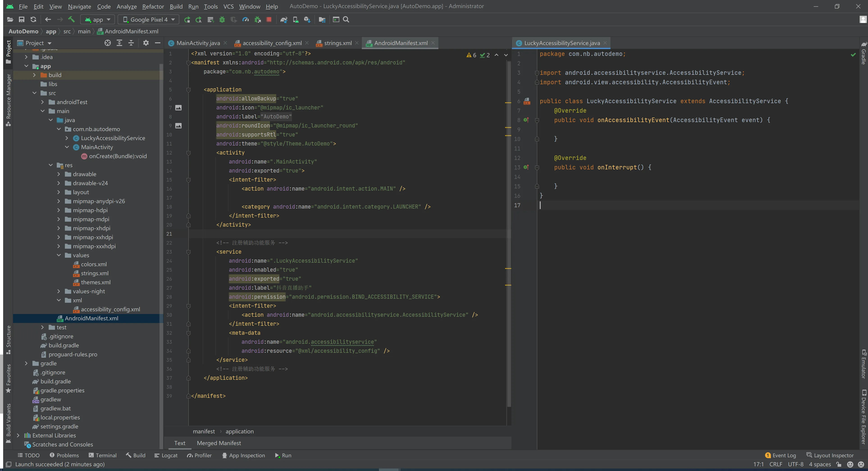
Task: Collapse the values folder
Action: [59, 255]
